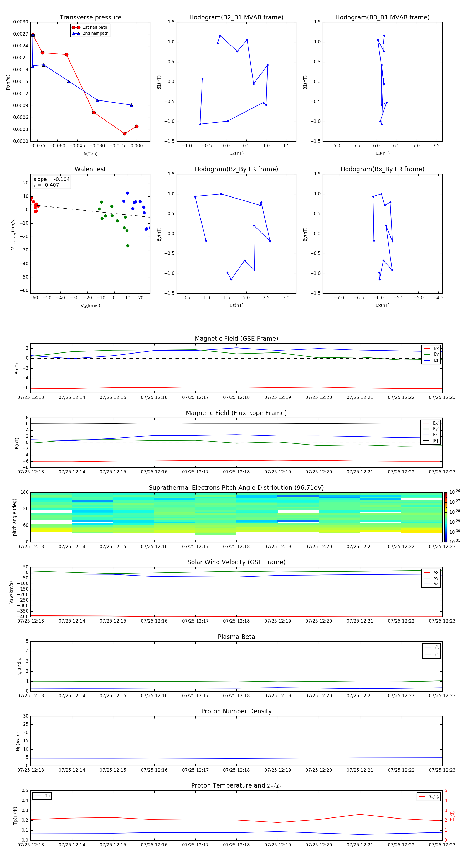Click the 'B2(nT)' x-axis label
Screen dimensions: 473x868
(x=236, y=153)
